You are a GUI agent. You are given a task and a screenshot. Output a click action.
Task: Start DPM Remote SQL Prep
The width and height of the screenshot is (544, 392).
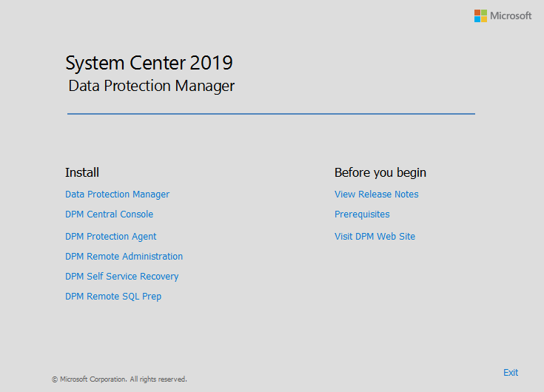tap(113, 297)
